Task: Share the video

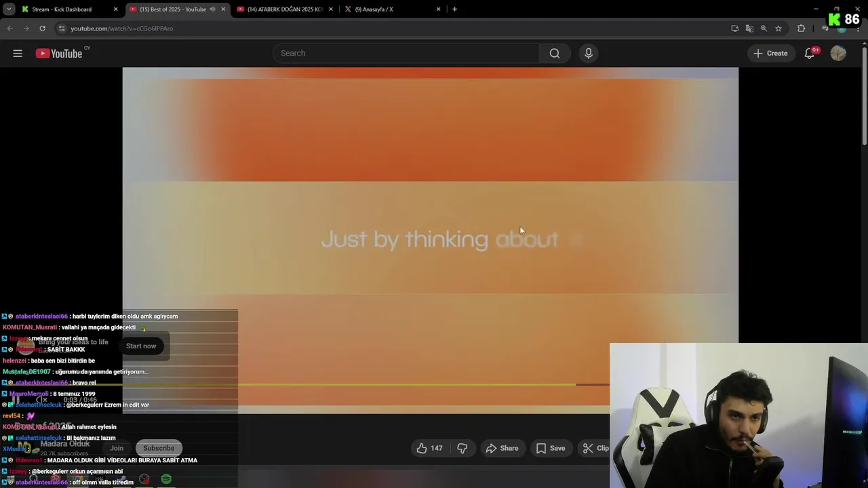Action: [502, 448]
